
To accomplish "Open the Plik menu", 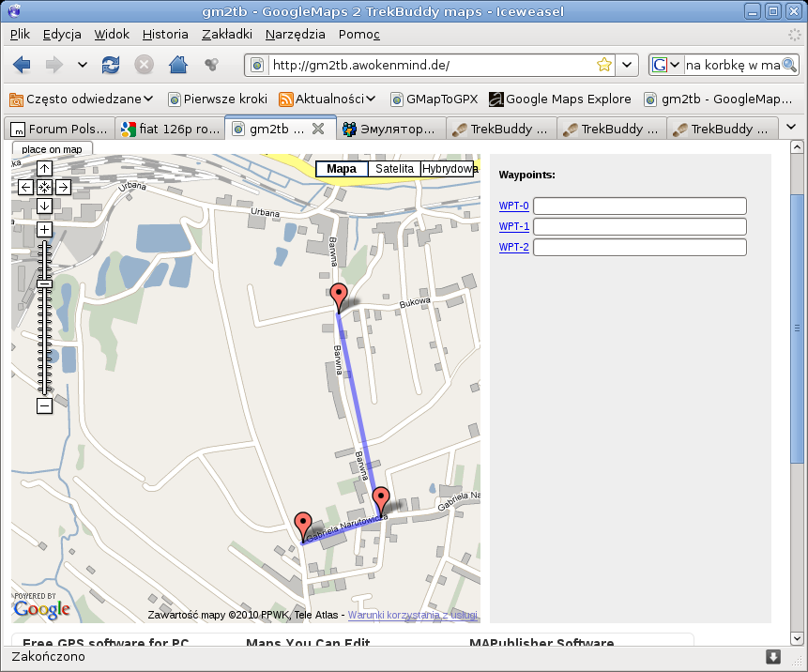I will (x=20, y=35).
